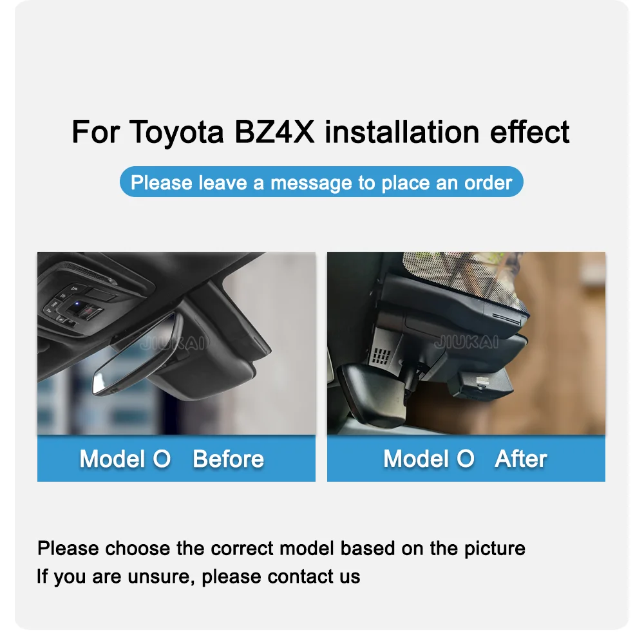Click the 'Please choose the correct model' text line
Image resolution: width=644 pixels, height=644 pixels.
pyautogui.click(x=281, y=548)
